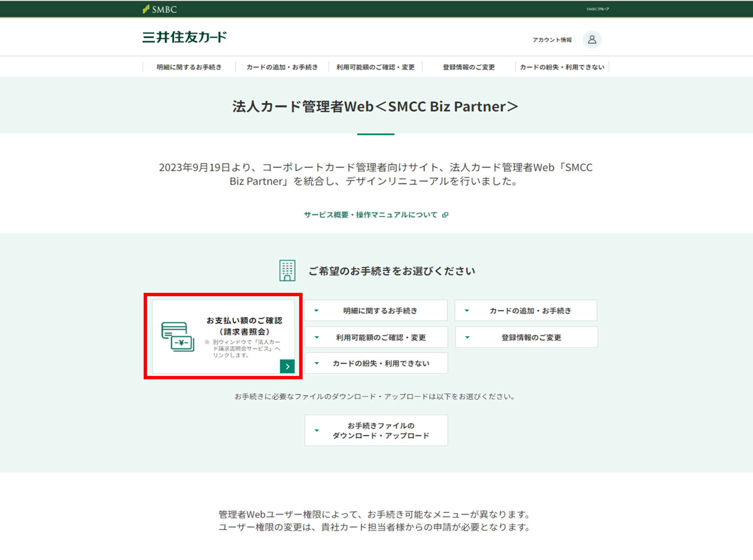Expand 明細に関するお手続き panel button

click(x=376, y=310)
